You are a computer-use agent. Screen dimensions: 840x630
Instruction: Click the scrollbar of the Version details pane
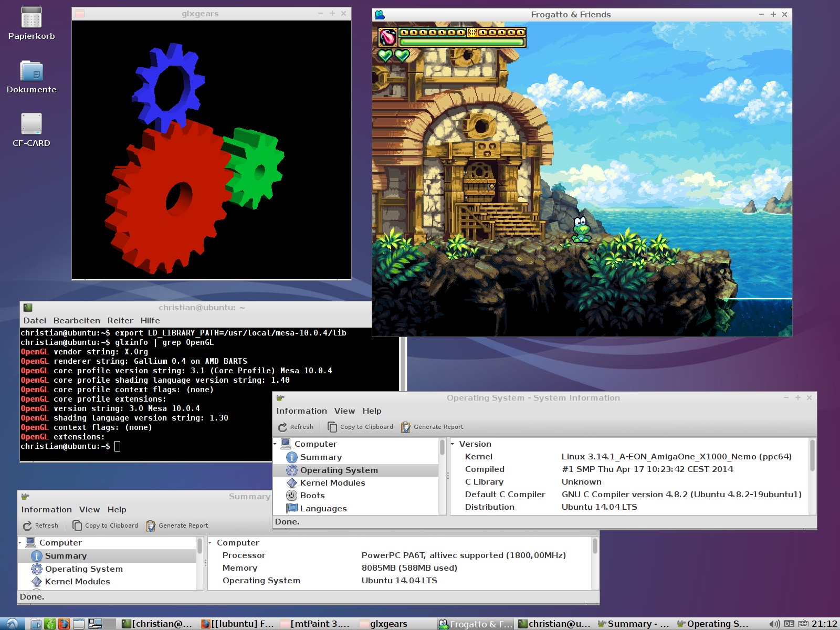pos(812,457)
